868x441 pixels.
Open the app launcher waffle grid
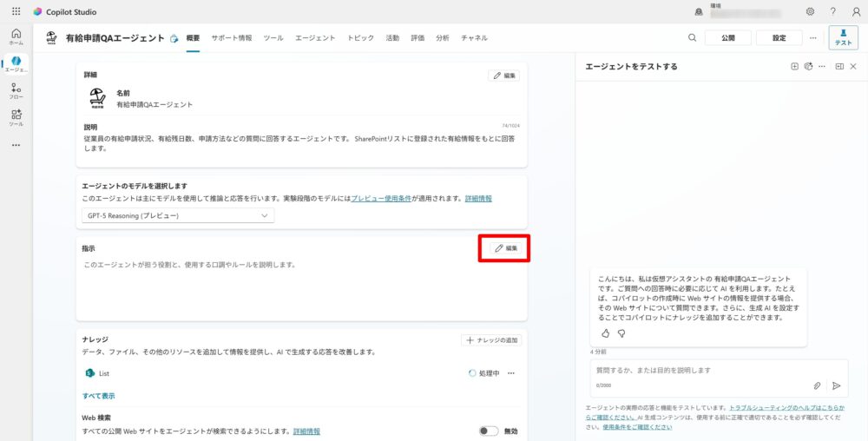click(16, 12)
